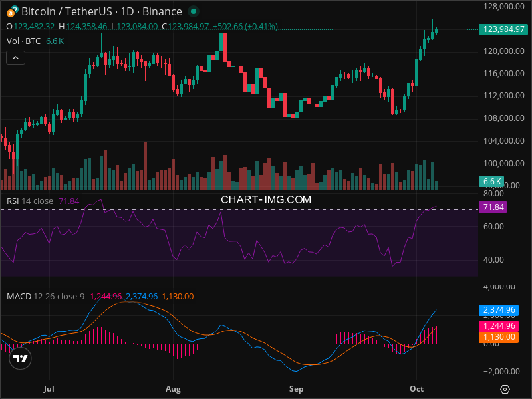Select the MACD 12 26 close 9 legend
The width and height of the screenshot is (532, 399).
coord(45,296)
